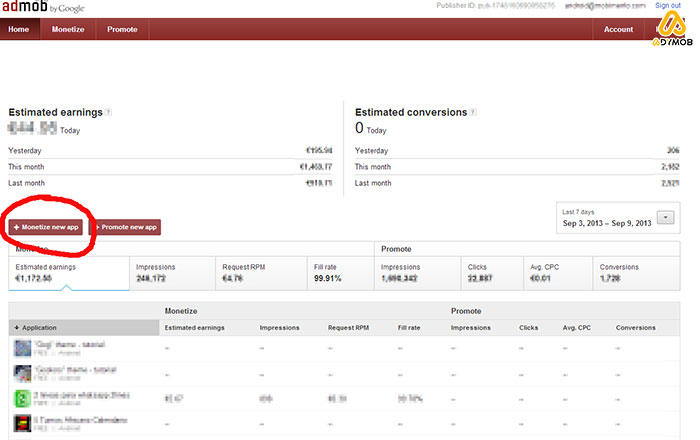
Task: Sort table by Estimated earnings column
Action: 195,328
